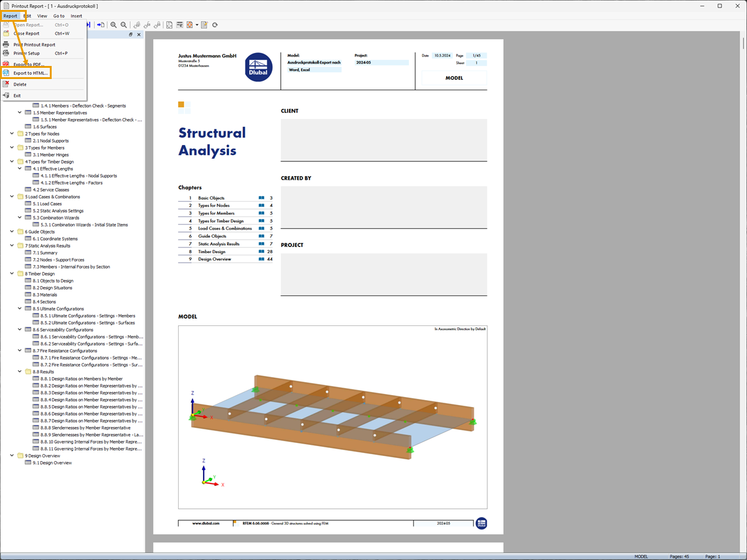
Task: Open the export dropdown arrow on the toolbar
Action: point(197,25)
